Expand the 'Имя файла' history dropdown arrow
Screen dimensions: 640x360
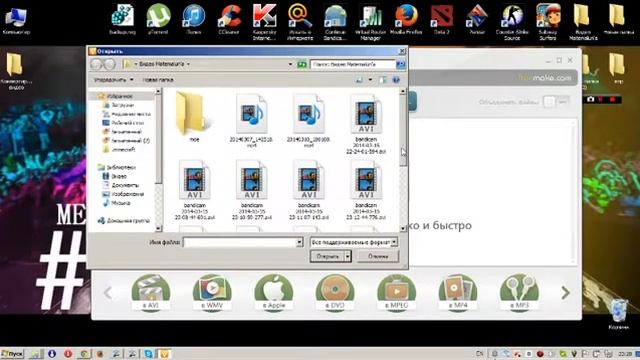click(x=299, y=242)
